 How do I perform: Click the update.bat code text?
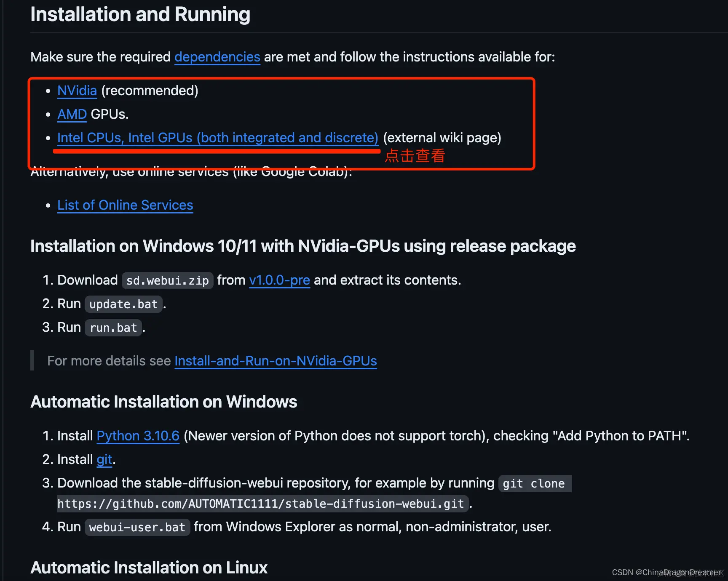click(x=123, y=304)
